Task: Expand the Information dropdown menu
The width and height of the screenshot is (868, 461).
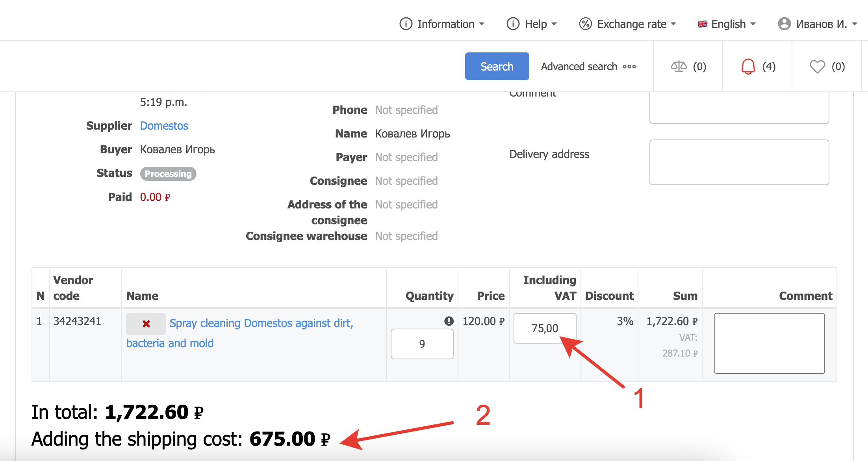Action: tap(442, 24)
